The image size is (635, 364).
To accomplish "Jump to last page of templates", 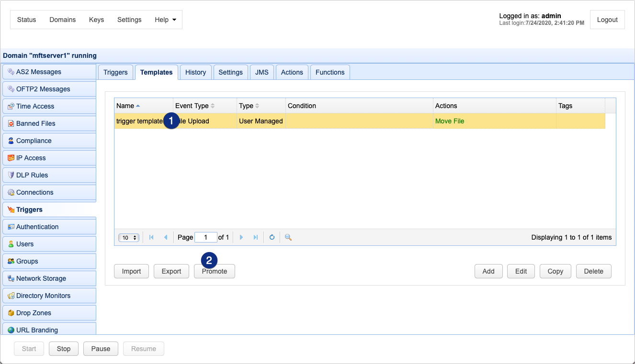I will pos(256,237).
